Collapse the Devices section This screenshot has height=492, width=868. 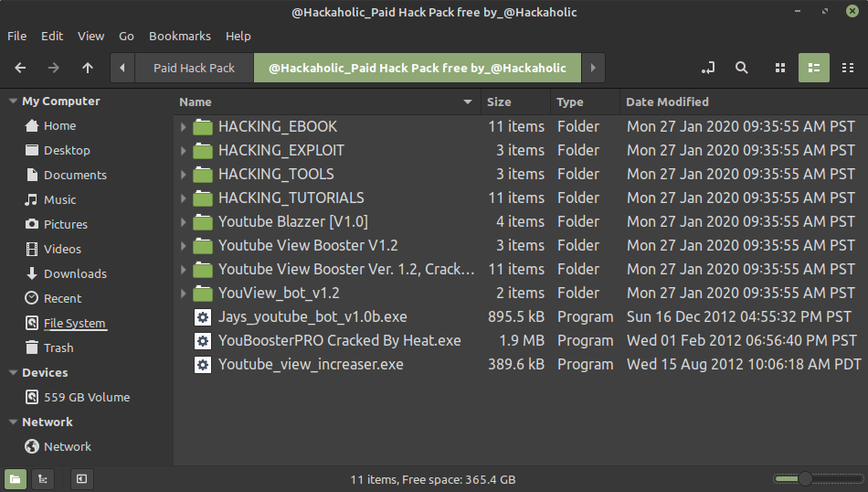[13, 373]
